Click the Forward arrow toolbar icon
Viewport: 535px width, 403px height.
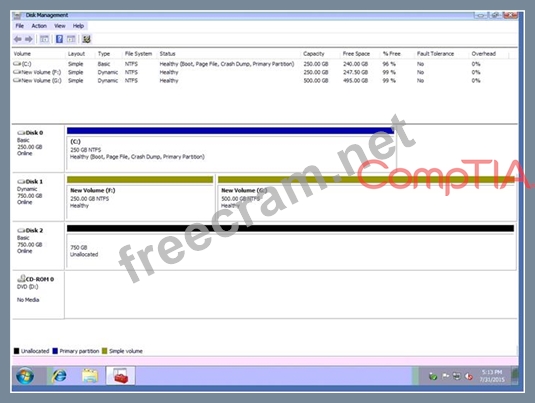pyautogui.click(x=29, y=39)
